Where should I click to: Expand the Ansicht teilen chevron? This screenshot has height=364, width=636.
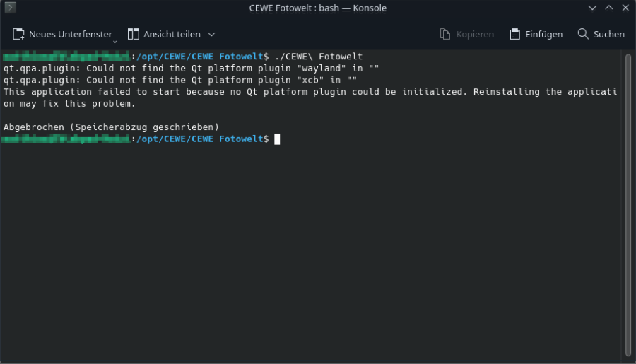coord(211,34)
